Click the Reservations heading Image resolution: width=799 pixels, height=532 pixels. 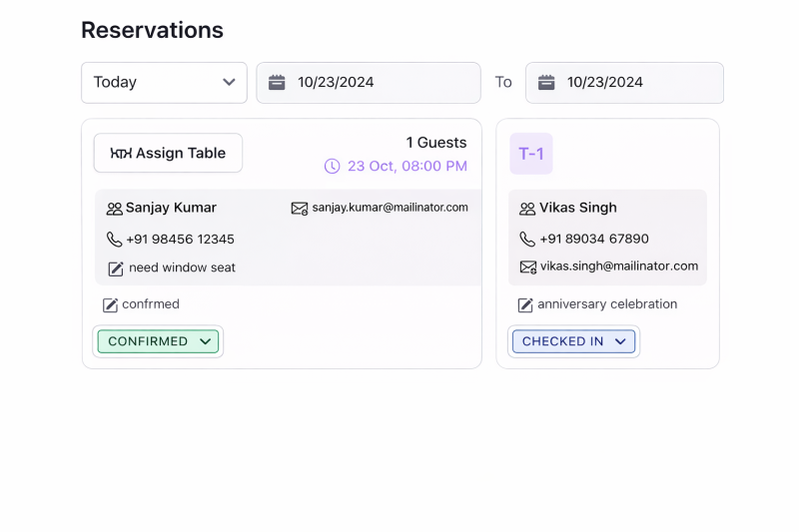(x=153, y=30)
